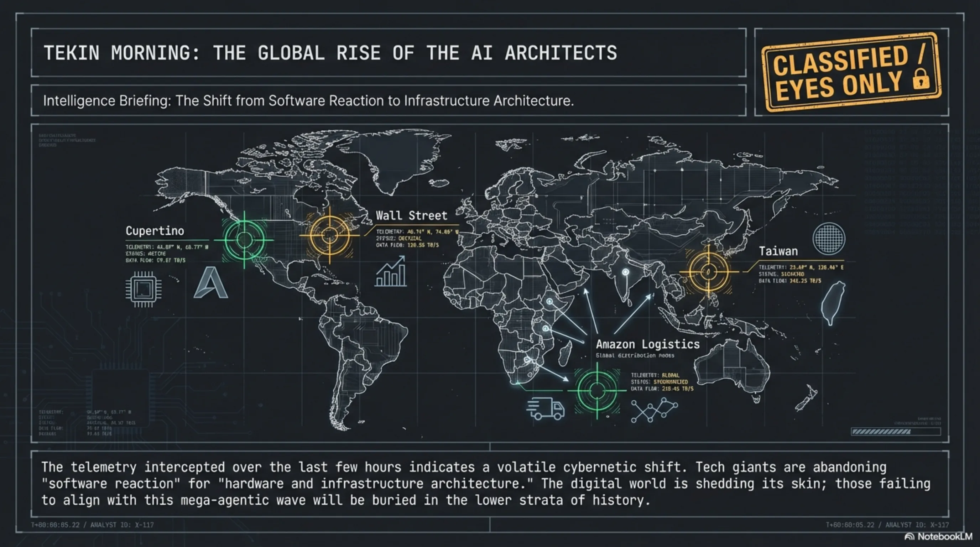Click the Wall Street label
The height and width of the screenshot is (547, 980).
tap(411, 216)
